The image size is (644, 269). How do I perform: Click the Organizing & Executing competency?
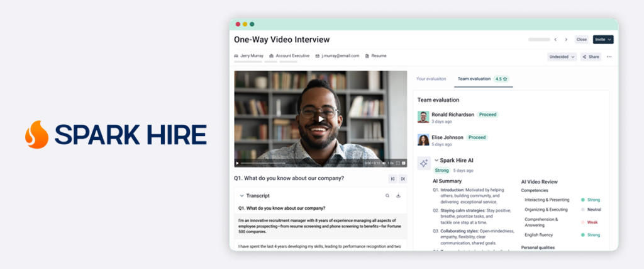click(547, 209)
